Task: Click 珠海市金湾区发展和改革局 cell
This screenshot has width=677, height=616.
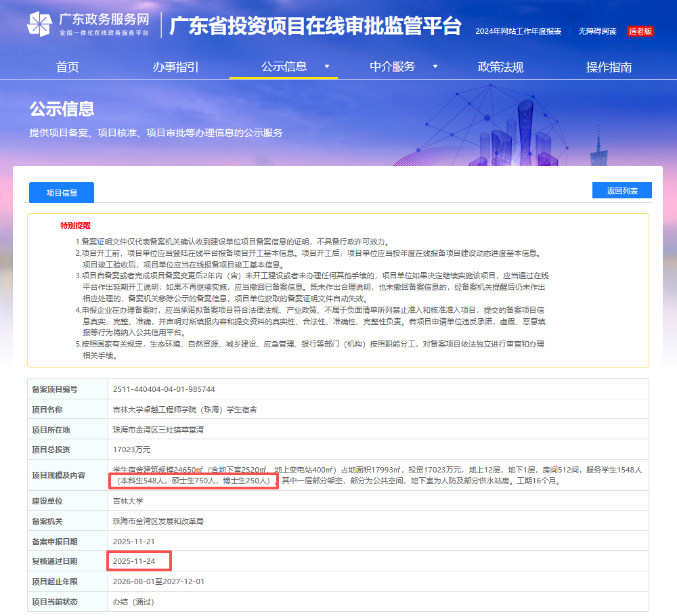Action: (158, 521)
